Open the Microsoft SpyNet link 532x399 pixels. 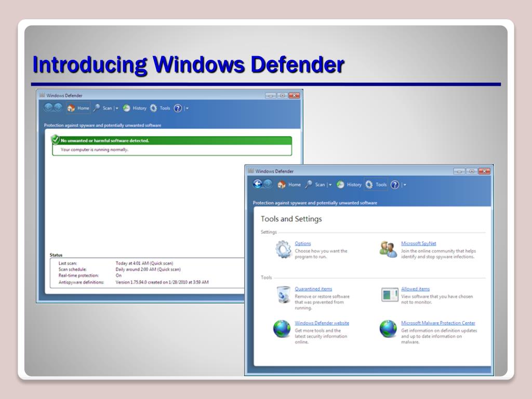pyautogui.click(x=418, y=243)
